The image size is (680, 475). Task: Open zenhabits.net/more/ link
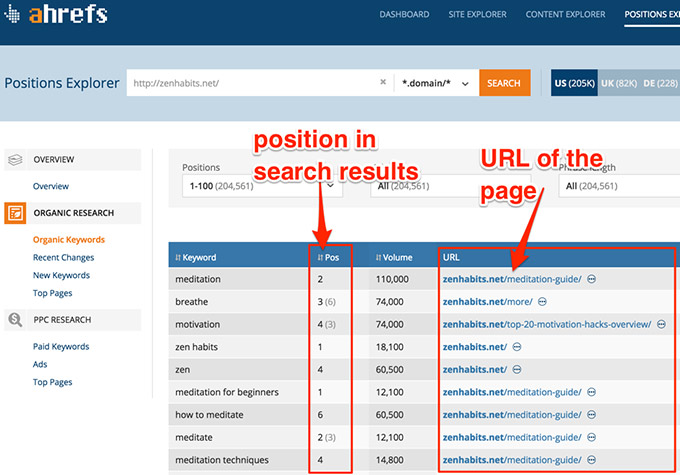[487, 301]
